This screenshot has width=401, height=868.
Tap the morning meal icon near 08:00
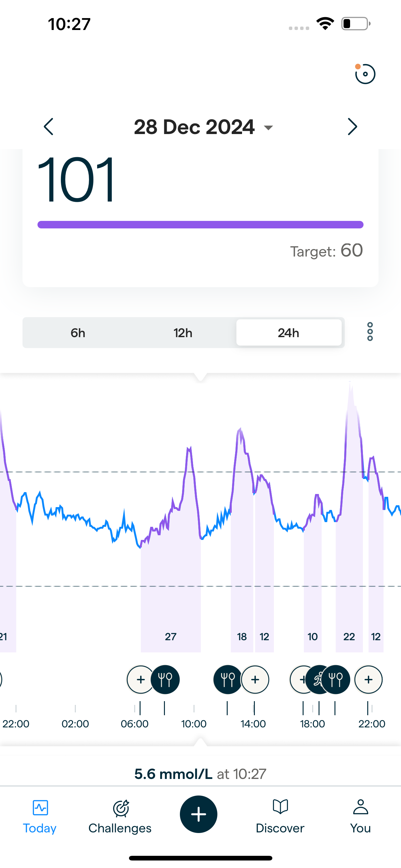click(165, 680)
